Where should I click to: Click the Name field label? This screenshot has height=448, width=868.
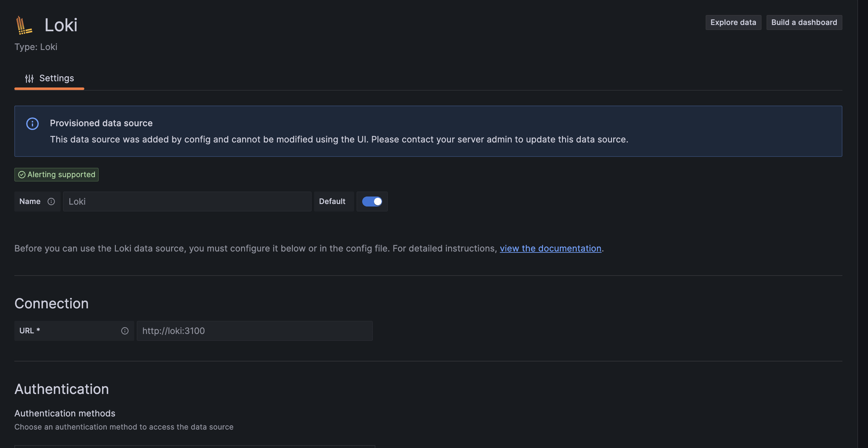pos(30,202)
